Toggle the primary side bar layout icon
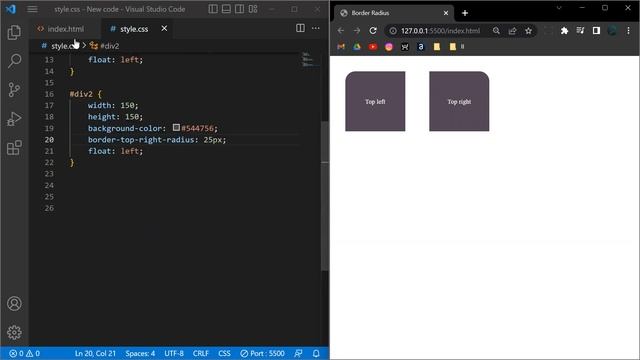 (x=213, y=9)
